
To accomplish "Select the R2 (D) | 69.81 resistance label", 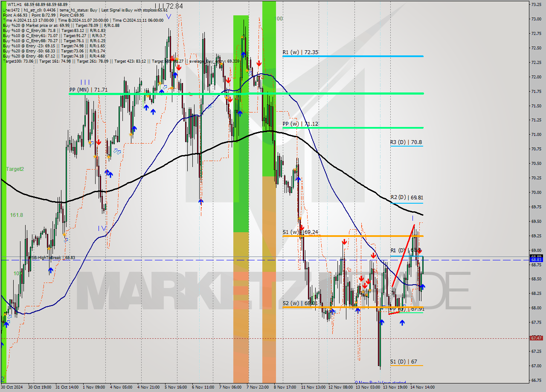I will (x=407, y=198).
